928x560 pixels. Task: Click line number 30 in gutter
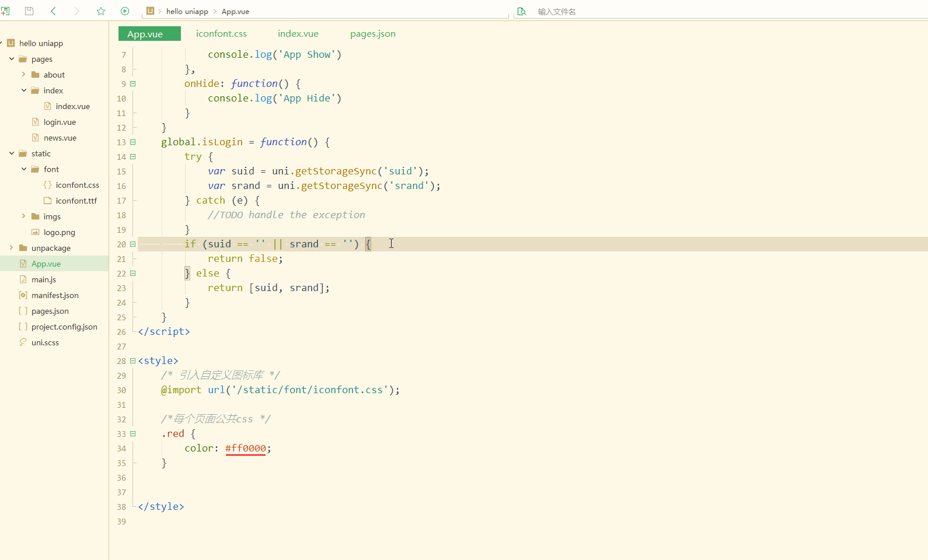[121, 390]
